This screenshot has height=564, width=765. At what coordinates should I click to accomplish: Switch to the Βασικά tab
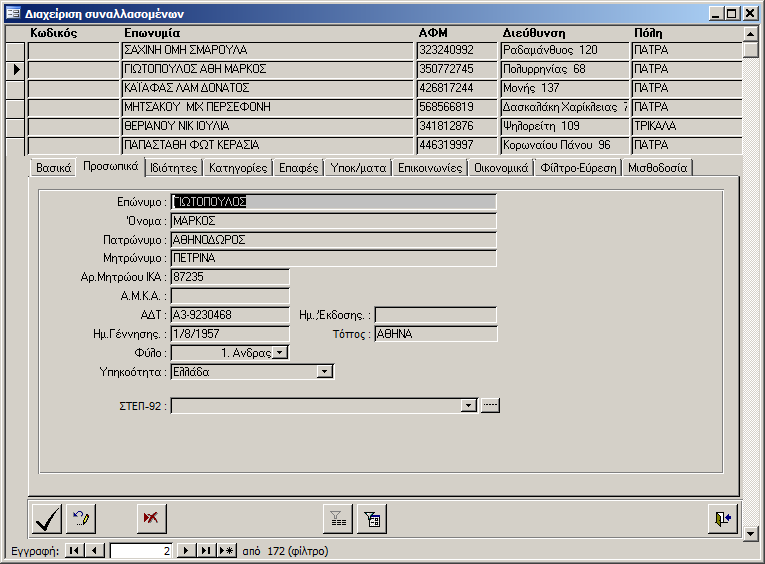pyautogui.click(x=53, y=168)
